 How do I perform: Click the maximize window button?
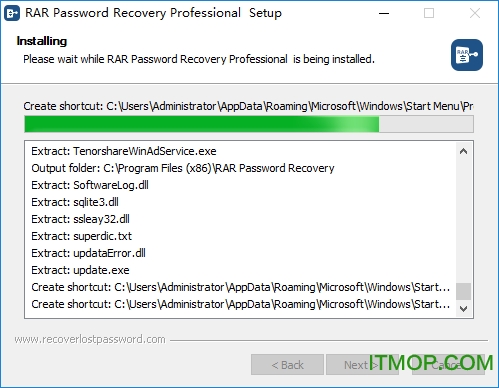tap(429, 13)
